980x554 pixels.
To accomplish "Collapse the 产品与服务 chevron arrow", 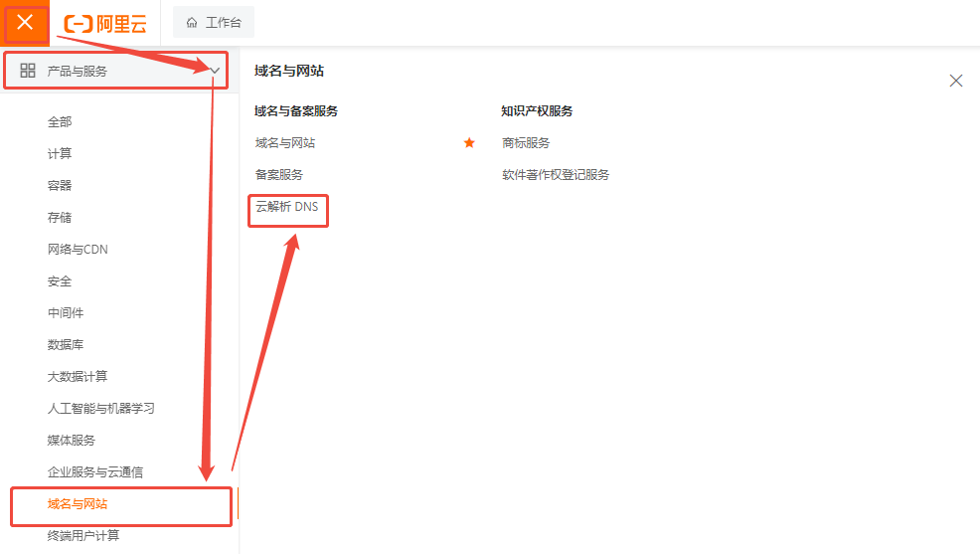I will click(215, 71).
